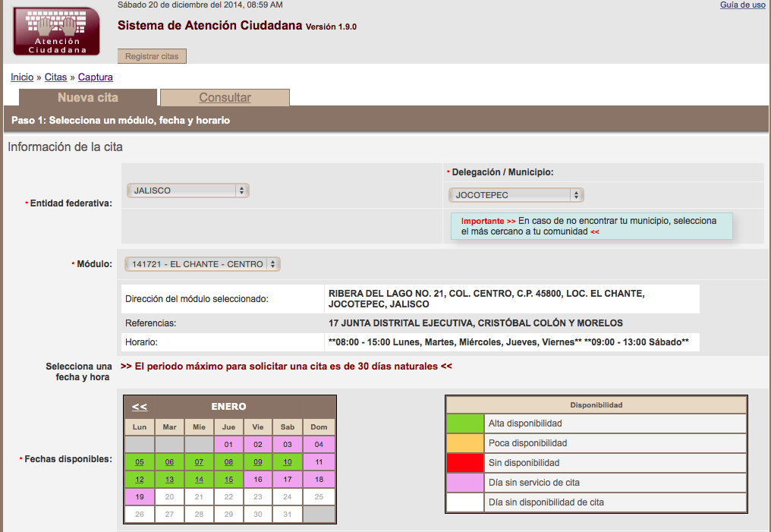Select January 12 in the calendar
This screenshot has width=771, height=532.
click(x=139, y=480)
